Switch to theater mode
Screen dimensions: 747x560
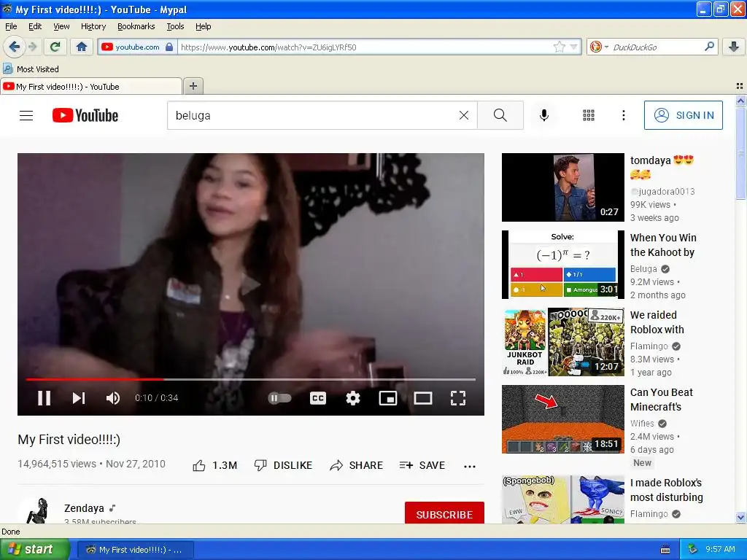[422, 397]
